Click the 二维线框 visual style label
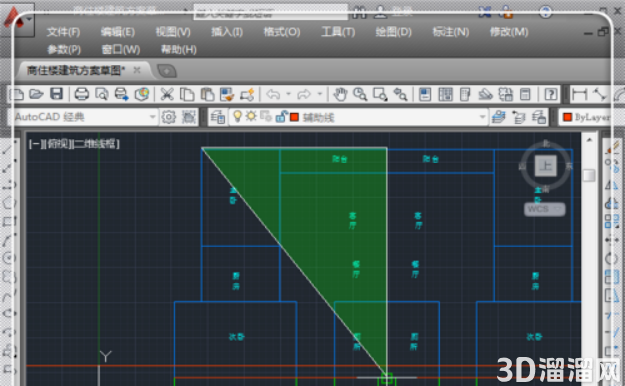The width and height of the screenshot is (625, 386). point(96,144)
